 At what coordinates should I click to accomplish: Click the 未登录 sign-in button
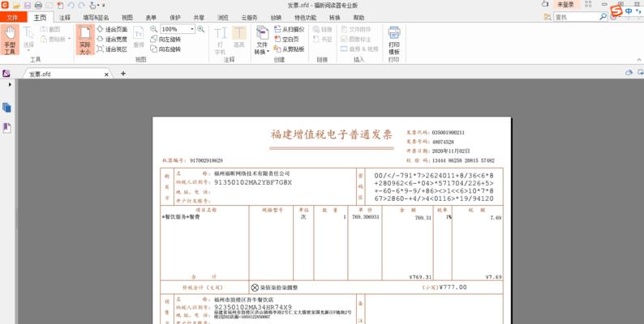(x=565, y=5)
